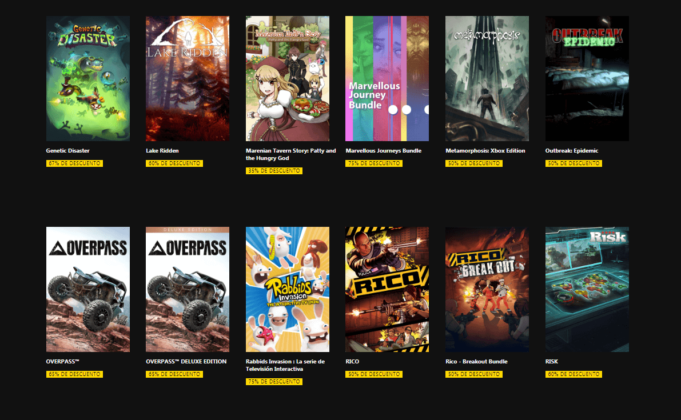Open the Rico Break Out bundle cover
The image size is (681, 420).
(x=487, y=289)
